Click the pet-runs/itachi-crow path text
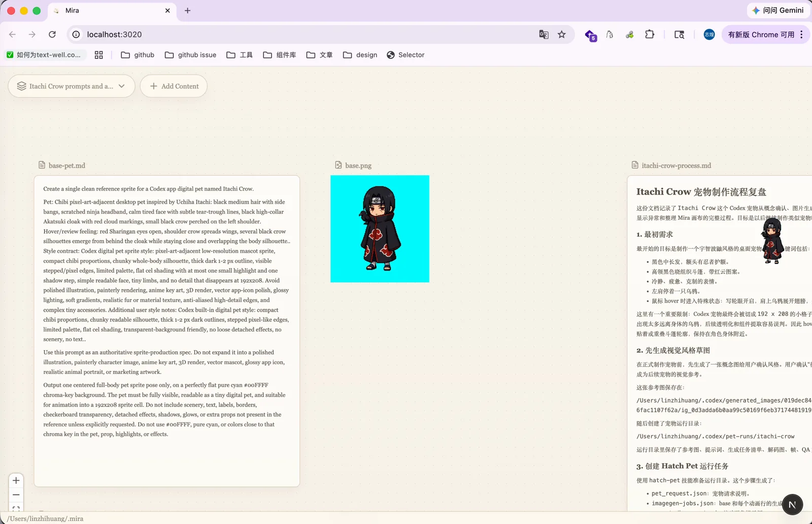This screenshot has height=524, width=812. click(x=716, y=436)
